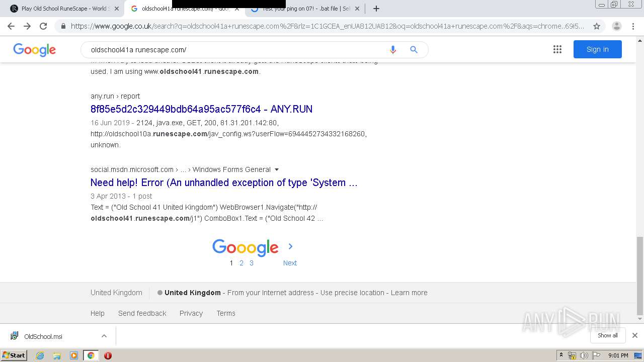
Task: Open the ANY.RUN 8f85e5d2c329449b result
Action: point(201,109)
